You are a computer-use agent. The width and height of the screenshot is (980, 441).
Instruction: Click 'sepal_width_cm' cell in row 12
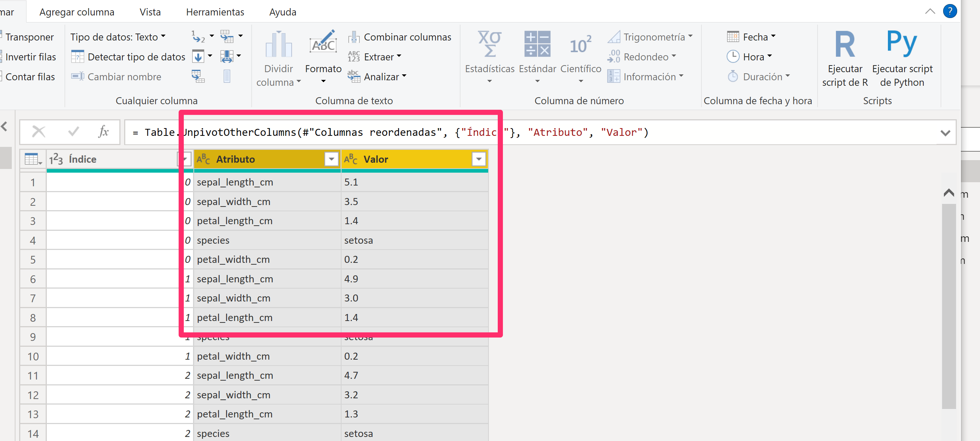(x=267, y=395)
